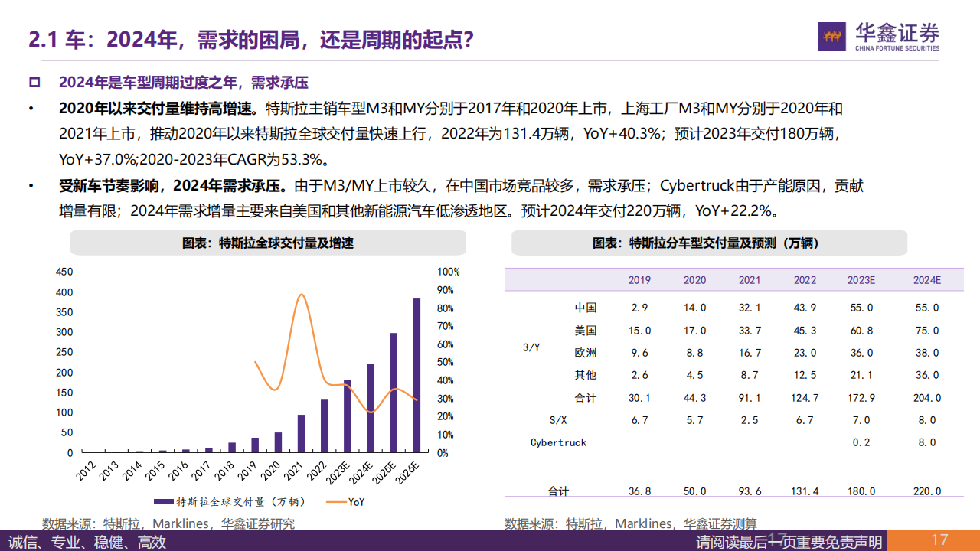The width and height of the screenshot is (980, 551).
Task: Click page number 17 in the orange box
Action: pos(940,540)
